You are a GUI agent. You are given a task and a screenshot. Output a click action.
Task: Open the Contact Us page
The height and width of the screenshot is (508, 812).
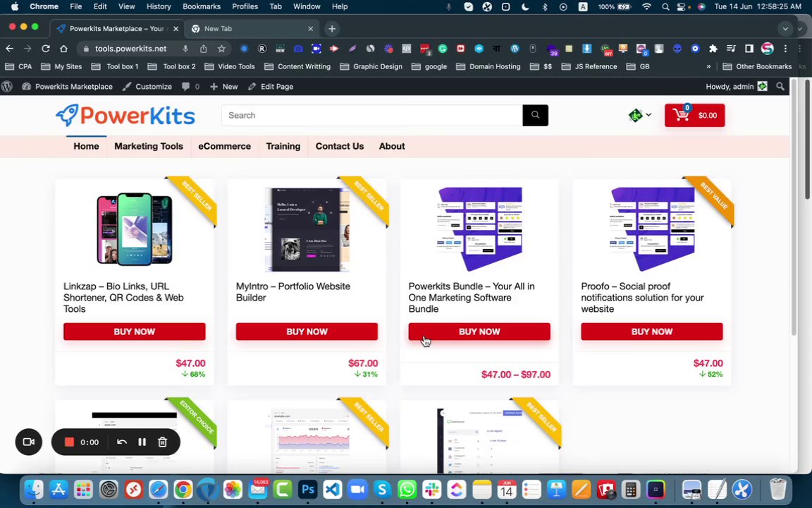(x=340, y=146)
